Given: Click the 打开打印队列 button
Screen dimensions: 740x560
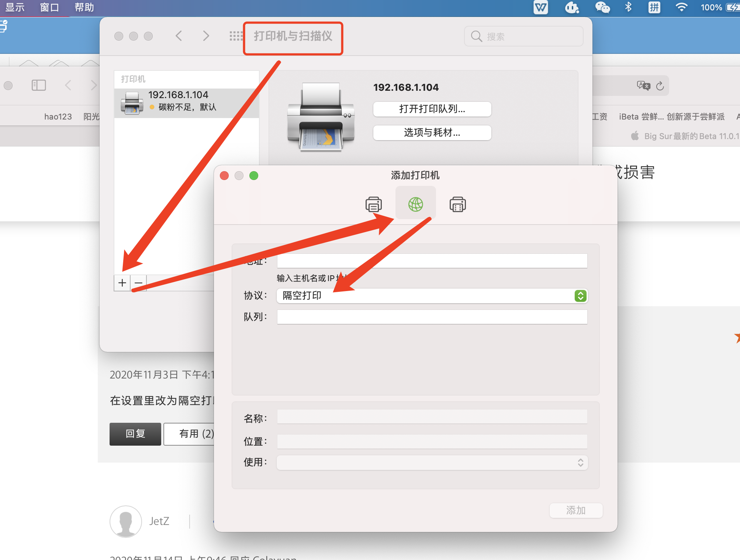Looking at the screenshot, I should (432, 109).
